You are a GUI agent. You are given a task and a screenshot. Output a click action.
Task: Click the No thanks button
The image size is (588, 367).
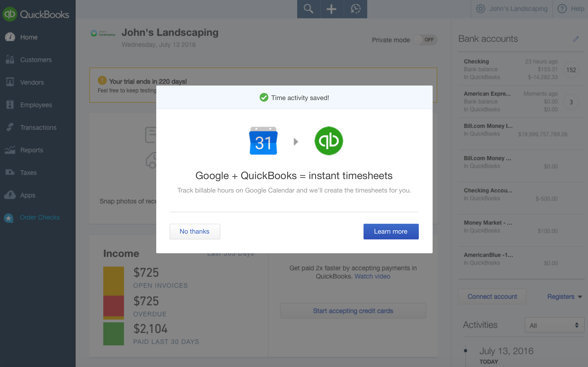coord(195,231)
